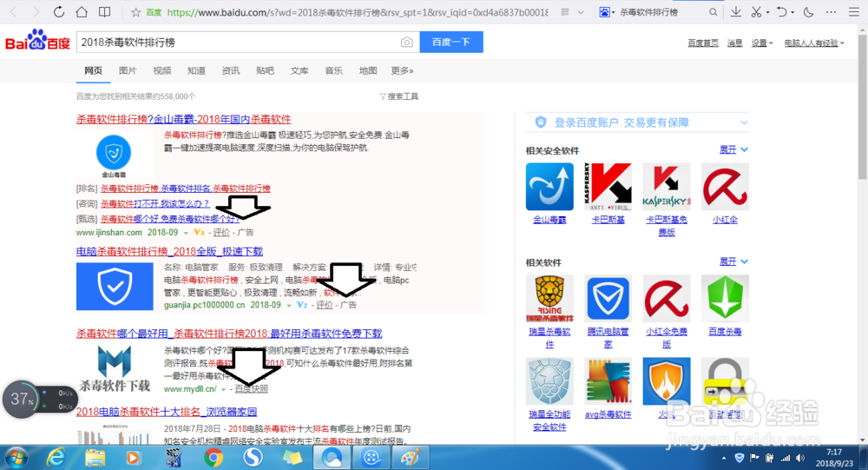Open the 电脑人人有经验 account dropdown
The width and height of the screenshot is (868, 470).
click(814, 43)
